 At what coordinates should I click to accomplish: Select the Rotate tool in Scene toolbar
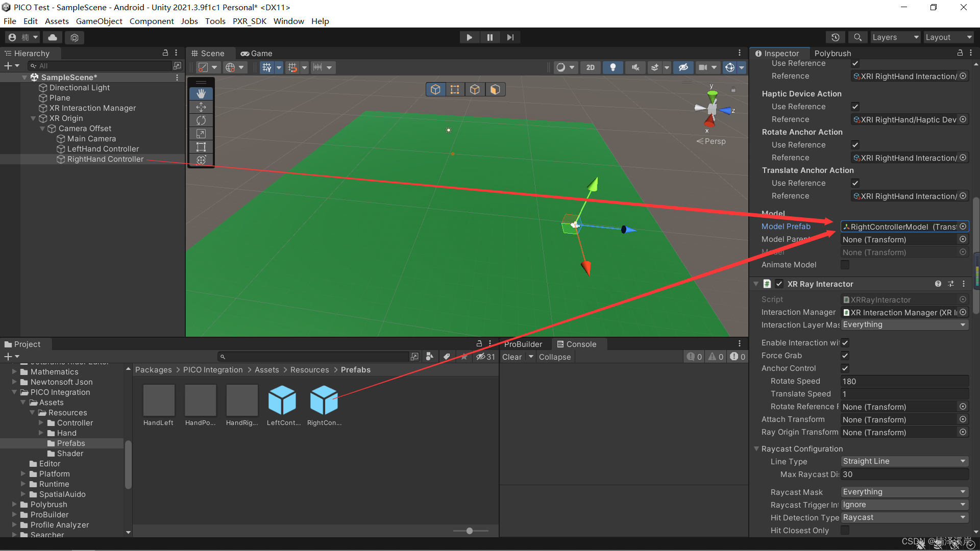[x=201, y=120]
